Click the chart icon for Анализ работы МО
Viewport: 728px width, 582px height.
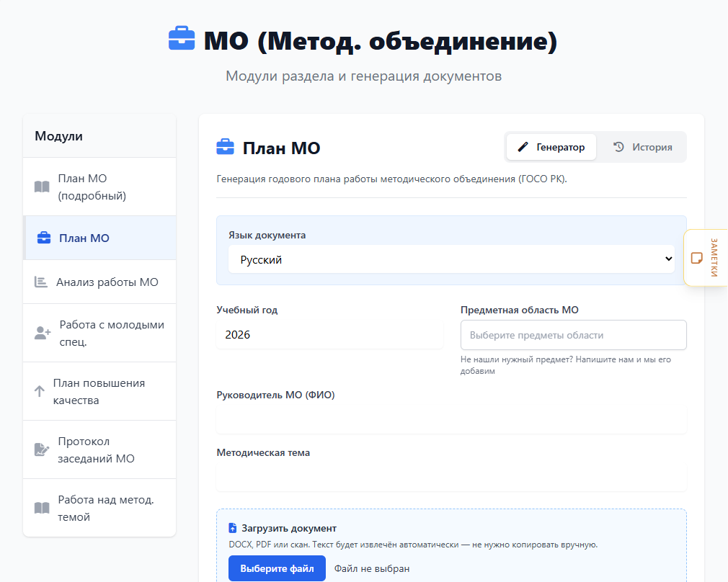tap(41, 282)
